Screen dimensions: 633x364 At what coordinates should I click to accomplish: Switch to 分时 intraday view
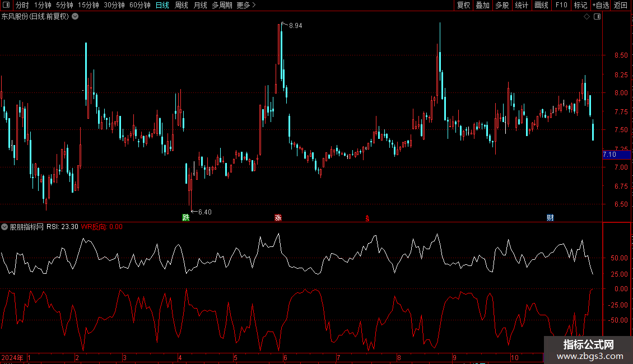point(22,5)
